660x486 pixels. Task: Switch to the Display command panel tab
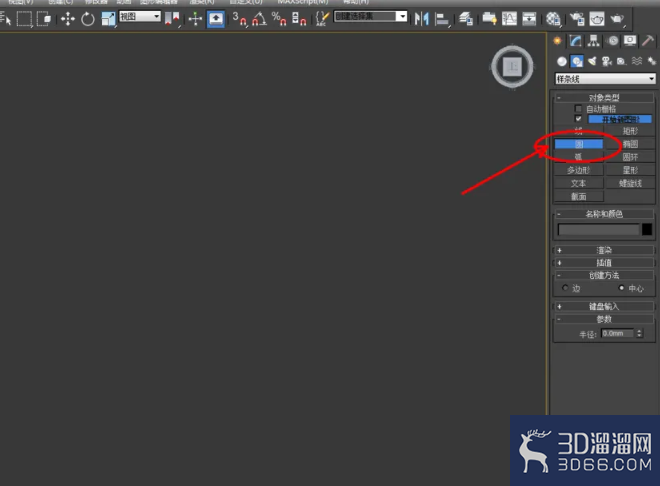coord(630,41)
